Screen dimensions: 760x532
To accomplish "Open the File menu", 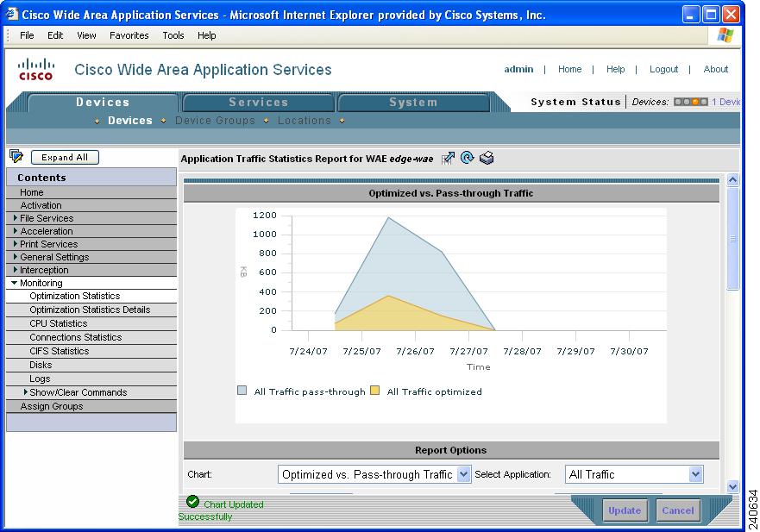I will 27,35.
